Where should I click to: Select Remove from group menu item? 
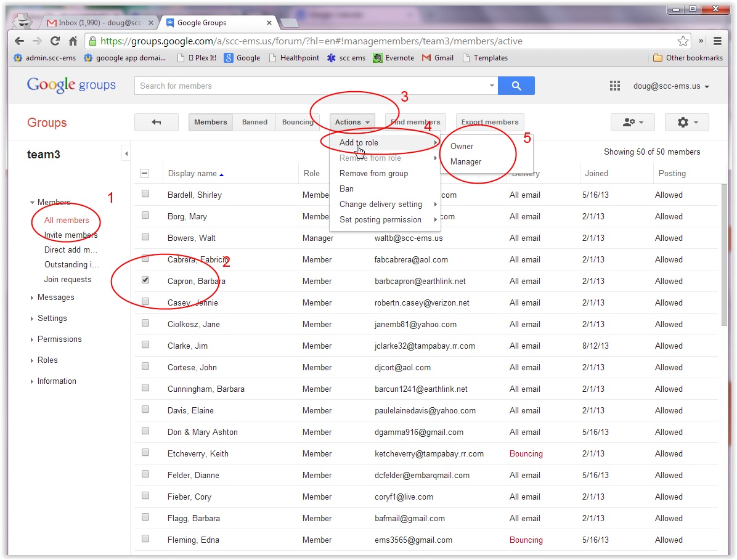click(x=385, y=173)
